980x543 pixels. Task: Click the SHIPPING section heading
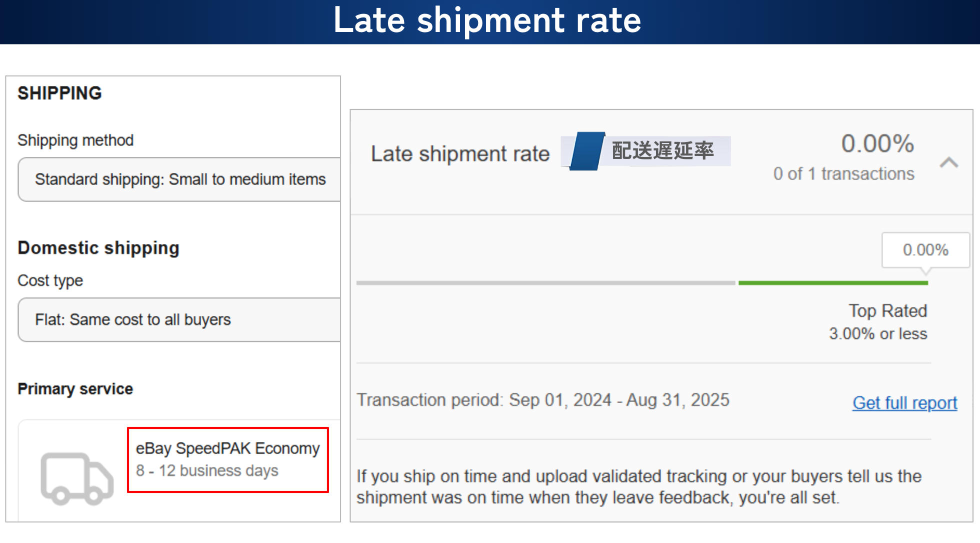point(59,93)
